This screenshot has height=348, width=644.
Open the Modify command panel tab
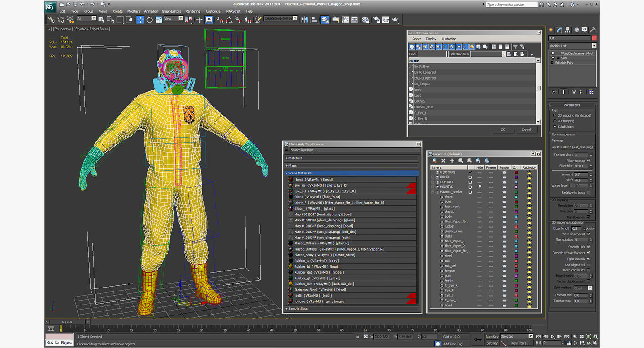[559, 30]
